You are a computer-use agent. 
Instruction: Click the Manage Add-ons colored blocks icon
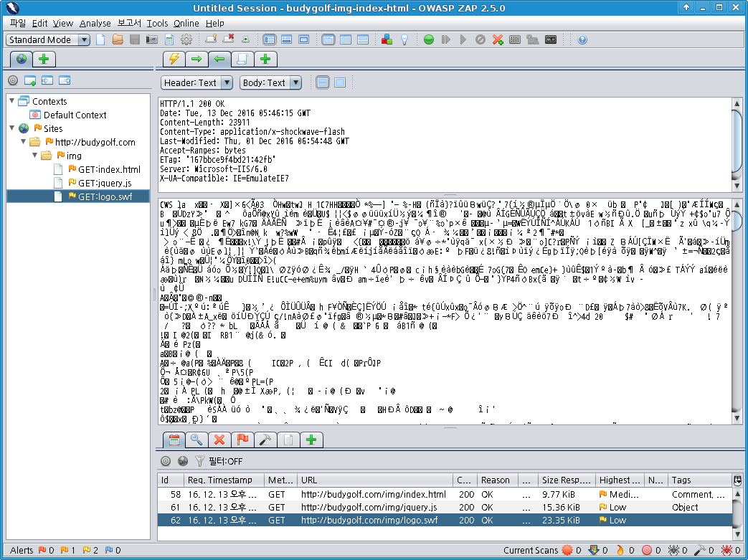click(x=387, y=39)
